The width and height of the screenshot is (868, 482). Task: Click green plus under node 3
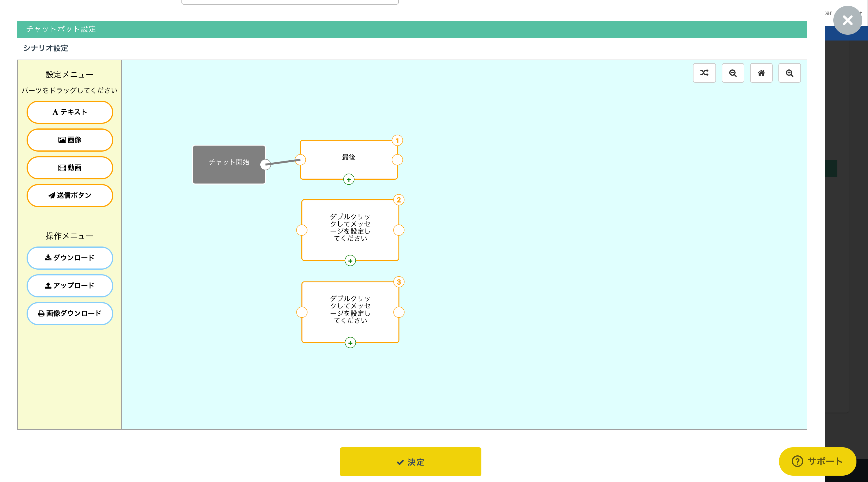pos(350,343)
